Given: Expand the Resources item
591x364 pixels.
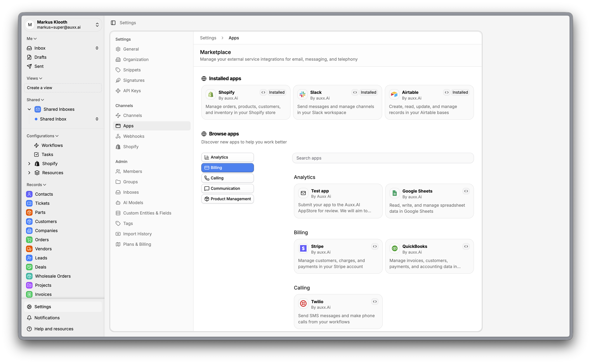Looking at the screenshot, I should (x=29, y=173).
